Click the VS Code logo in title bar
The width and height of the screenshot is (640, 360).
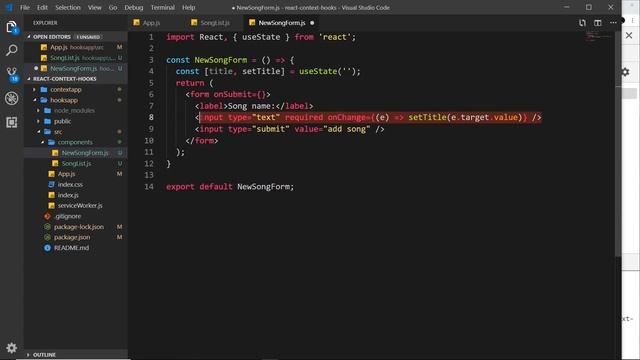pyautogui.click(x=9, y=7)
